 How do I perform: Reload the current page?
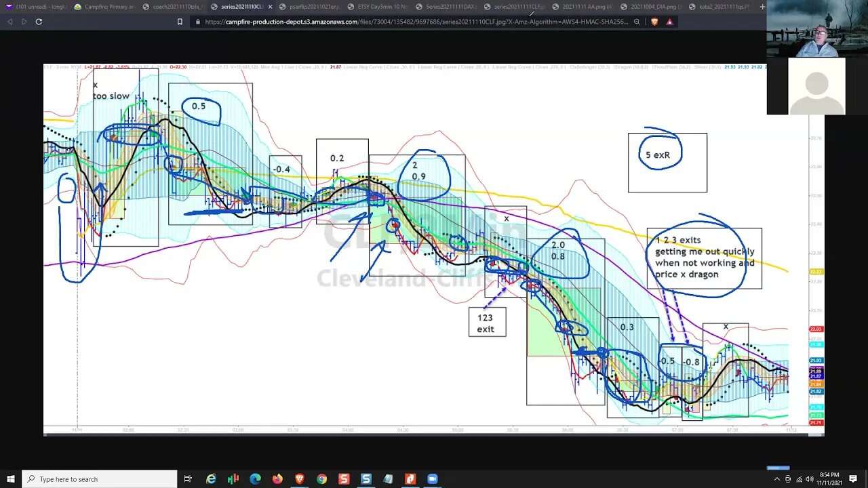39,22
